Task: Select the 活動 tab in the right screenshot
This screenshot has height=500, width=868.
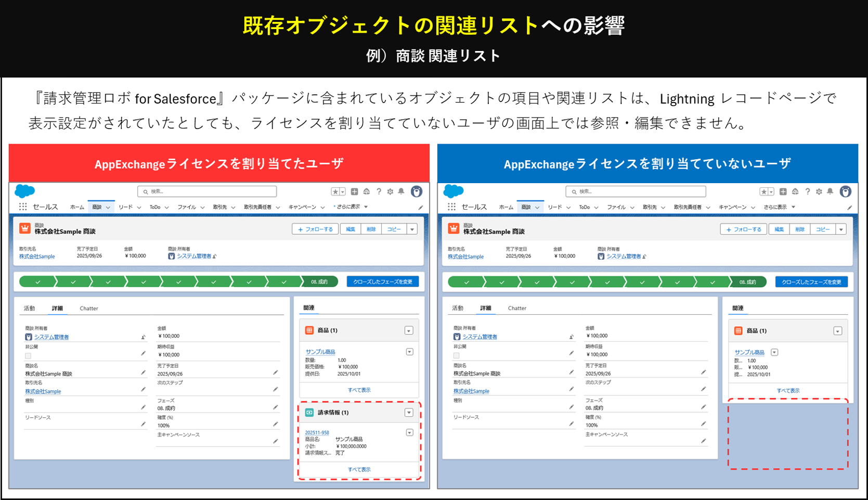Action: 458,308
